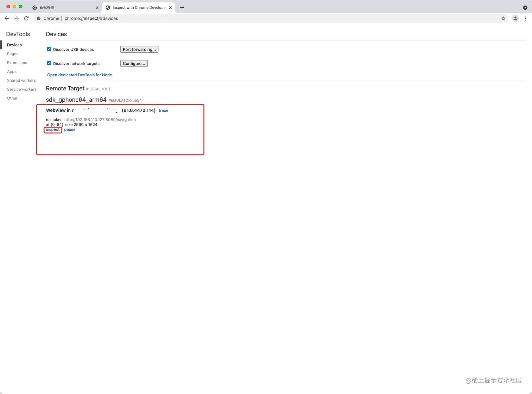Select Devices in the DevTools sidebar

[14, 45]
